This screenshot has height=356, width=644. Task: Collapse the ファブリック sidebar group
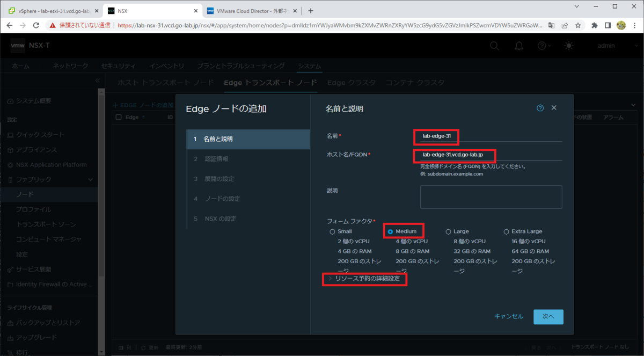click(x=90, y=179)
